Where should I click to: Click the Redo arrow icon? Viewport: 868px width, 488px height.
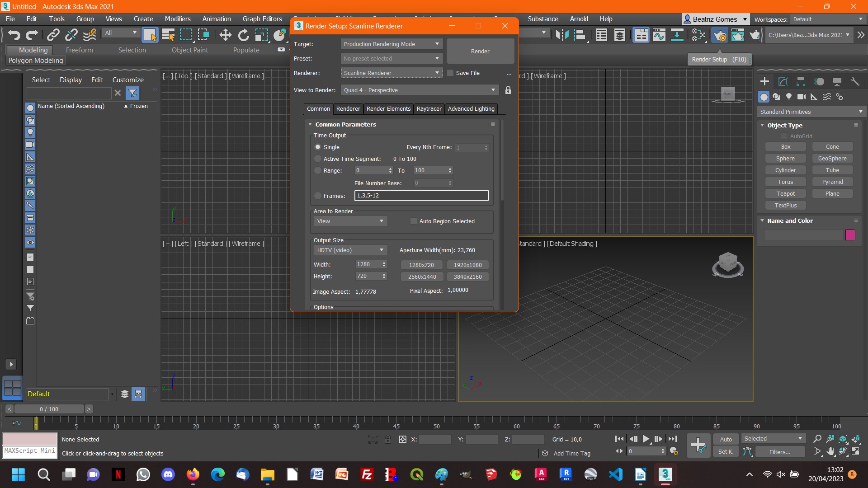[x=32, y=35]
